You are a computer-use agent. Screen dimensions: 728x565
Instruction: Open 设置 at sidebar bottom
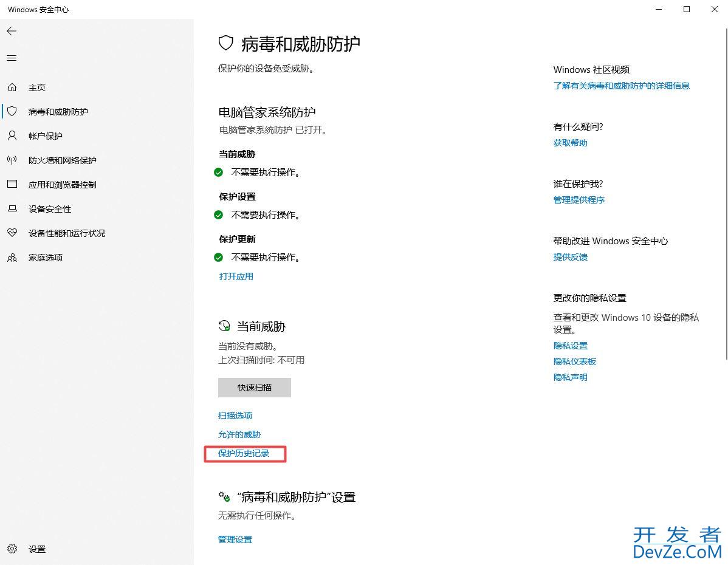click(x=97, y=549)
